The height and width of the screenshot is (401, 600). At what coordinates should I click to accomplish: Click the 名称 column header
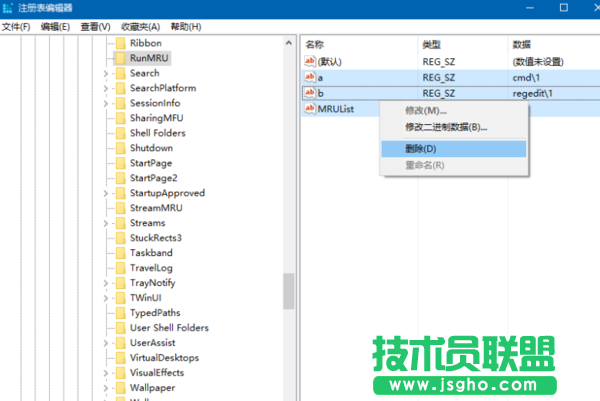click(x=360, y=45)
